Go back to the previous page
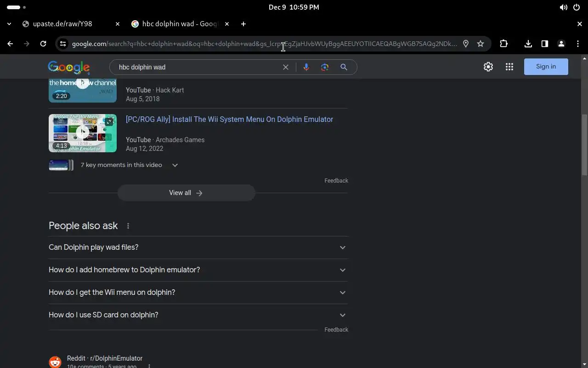This screenshot has height=368, width=588. [x=10, y=44]
